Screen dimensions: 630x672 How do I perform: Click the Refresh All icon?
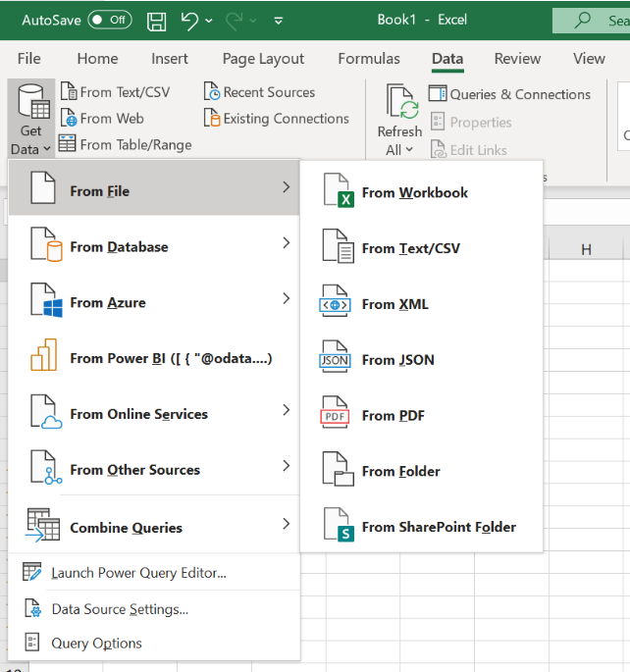coord(403,102)
